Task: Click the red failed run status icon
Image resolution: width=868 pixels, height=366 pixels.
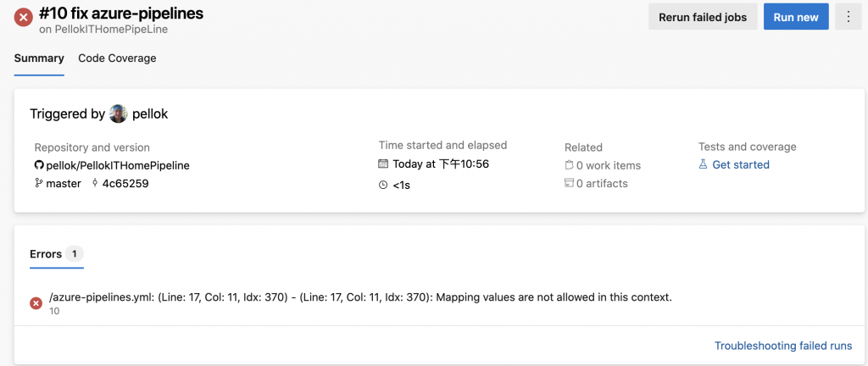Action: [24, 18]
